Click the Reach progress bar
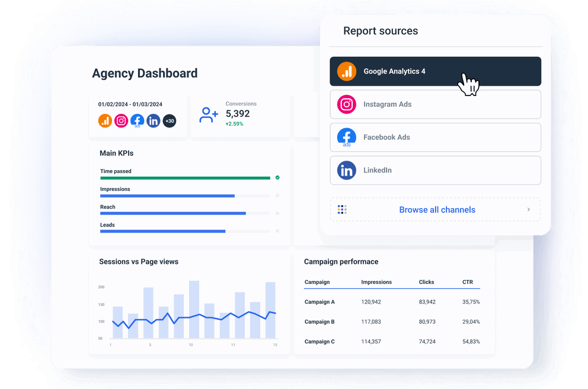This screenshot has width=588, height=389. click(186, 213)
